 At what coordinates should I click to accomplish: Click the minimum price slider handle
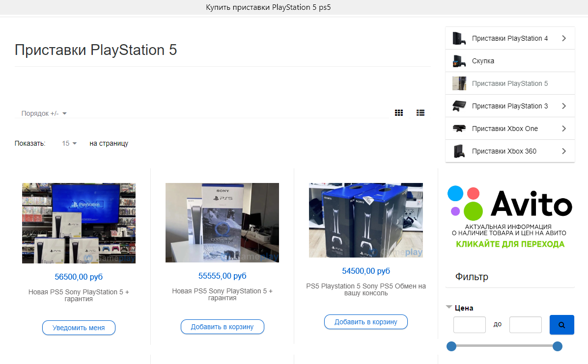click(451, 346)
